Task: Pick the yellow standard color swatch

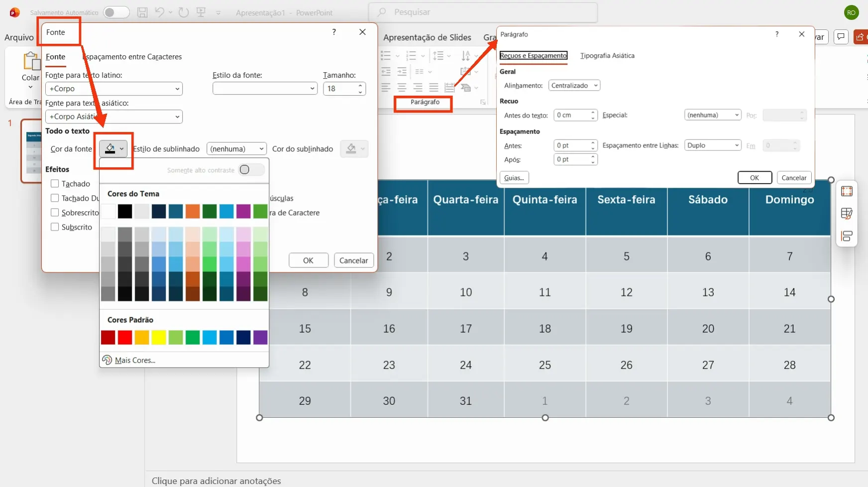Action: coord(159,337)
